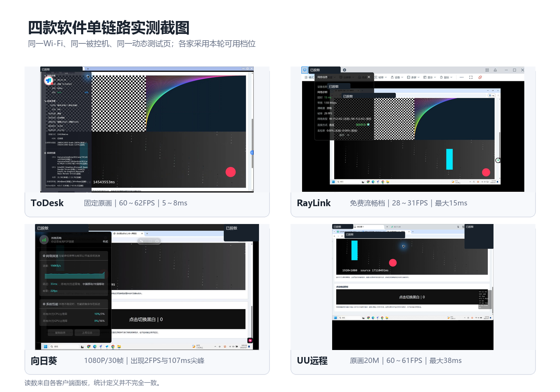Click the fullscreen icon in 向日葵 floating toolbar
Screen dimensions: 560x392
coord(150,241)
